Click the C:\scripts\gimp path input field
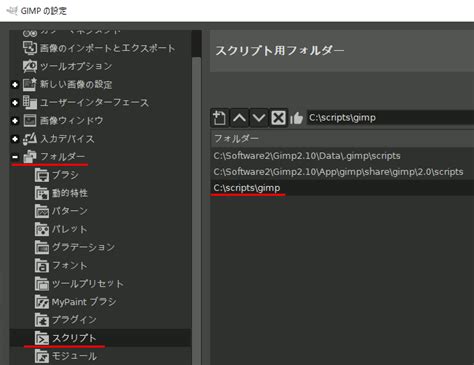Screen dimensions: 474x365 [x=390, y=118]
